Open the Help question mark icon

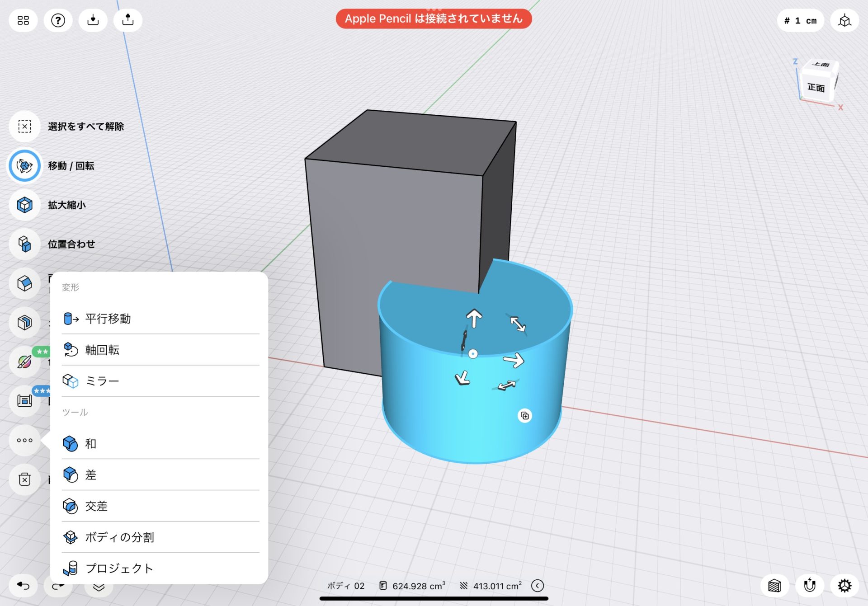pyautogui.click(x=58, y=20)
